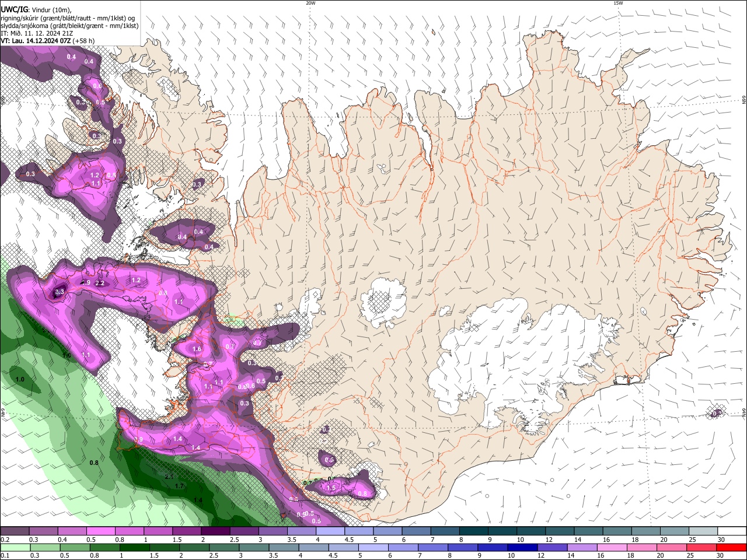Click the snow legend swatch starting at 0.8

(x=129, y=531)
